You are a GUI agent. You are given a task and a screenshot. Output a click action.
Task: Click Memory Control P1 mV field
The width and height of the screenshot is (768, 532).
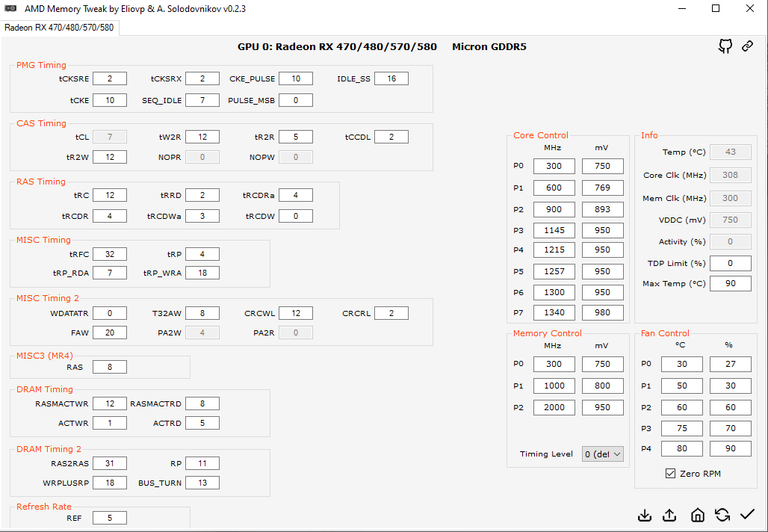602,386
